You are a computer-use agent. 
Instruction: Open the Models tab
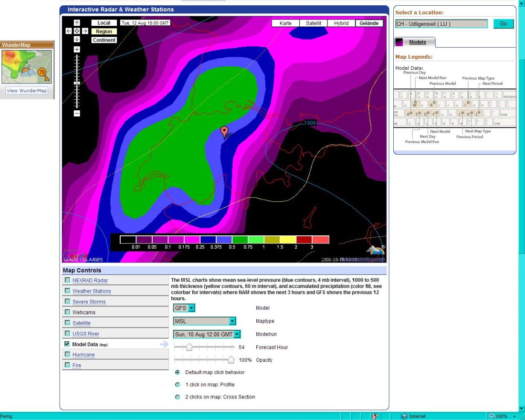click(418, 42)
